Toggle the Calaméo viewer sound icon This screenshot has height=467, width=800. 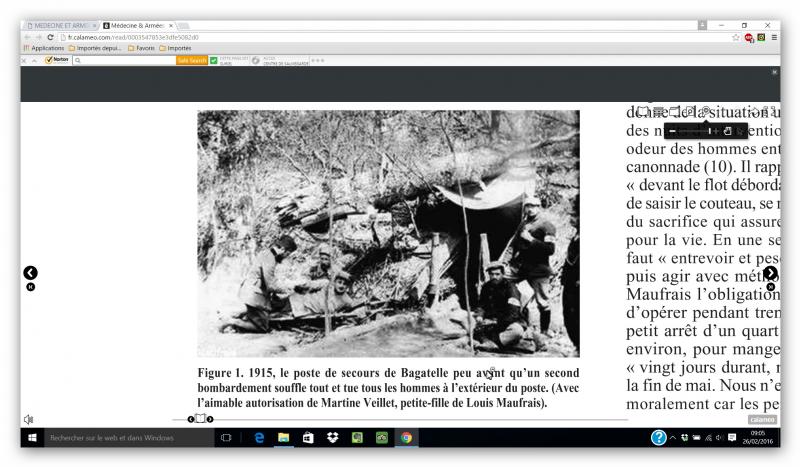pos(29,420)
